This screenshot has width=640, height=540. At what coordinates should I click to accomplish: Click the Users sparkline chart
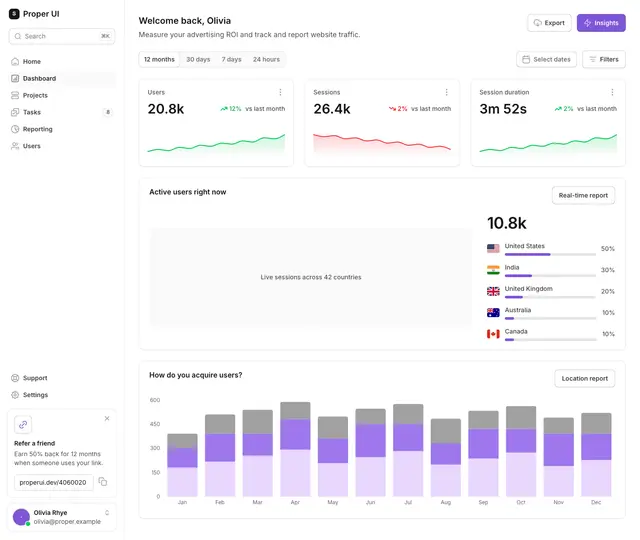pos(216,144)
